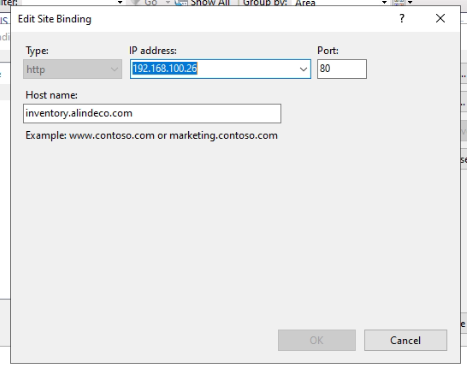Click the Show All icon in the toolbar
This screenshot has width=467, height=371.
click(x=181, y=3)
